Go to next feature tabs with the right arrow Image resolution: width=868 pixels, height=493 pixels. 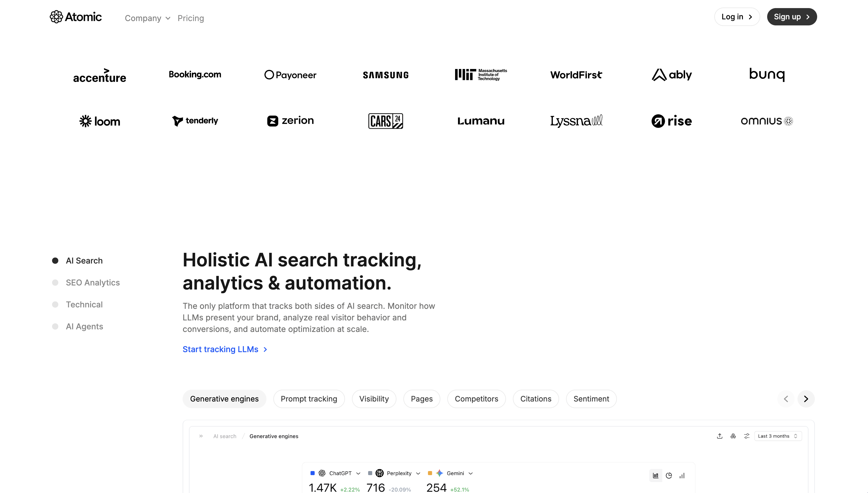click(x=806, y=399)
